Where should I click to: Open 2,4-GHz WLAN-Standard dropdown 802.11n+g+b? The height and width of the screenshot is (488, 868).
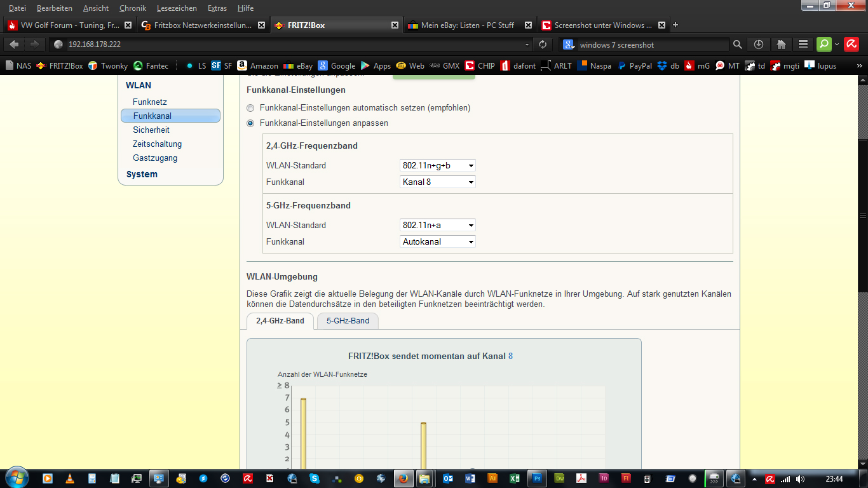[438, 165]
